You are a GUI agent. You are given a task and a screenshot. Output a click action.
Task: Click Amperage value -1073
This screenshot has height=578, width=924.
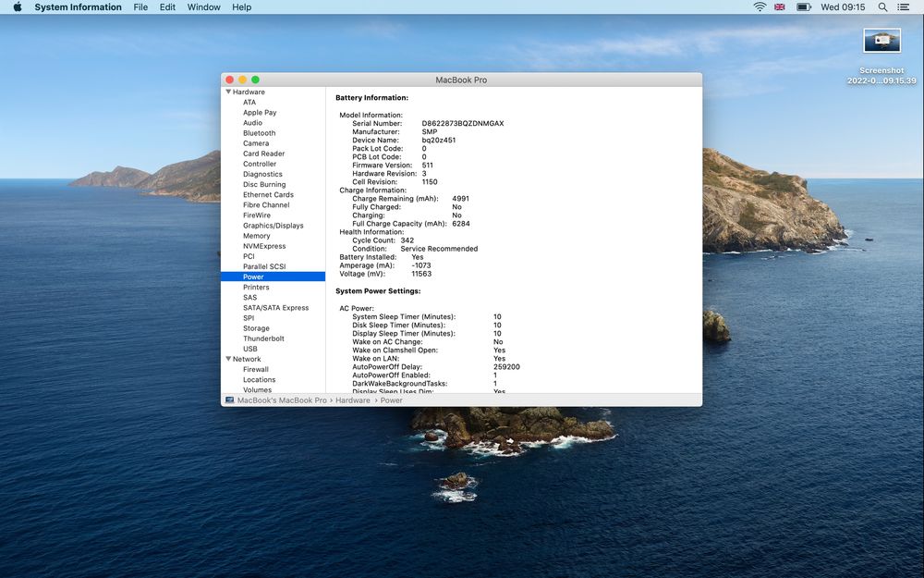[x=421, y=265]
